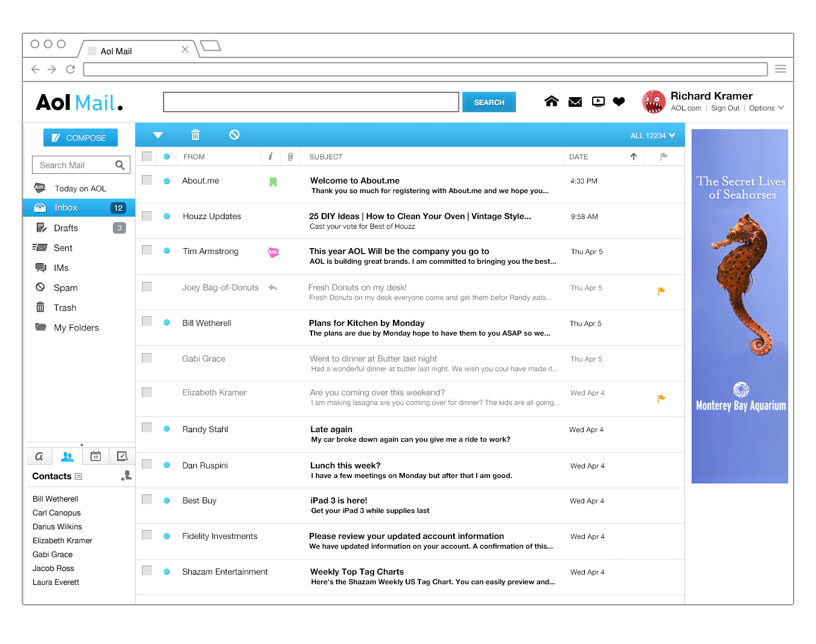Open contact Laura Everett
This screenshot has height=644, width=816.
pyautogui.click(x=56, y=582)
